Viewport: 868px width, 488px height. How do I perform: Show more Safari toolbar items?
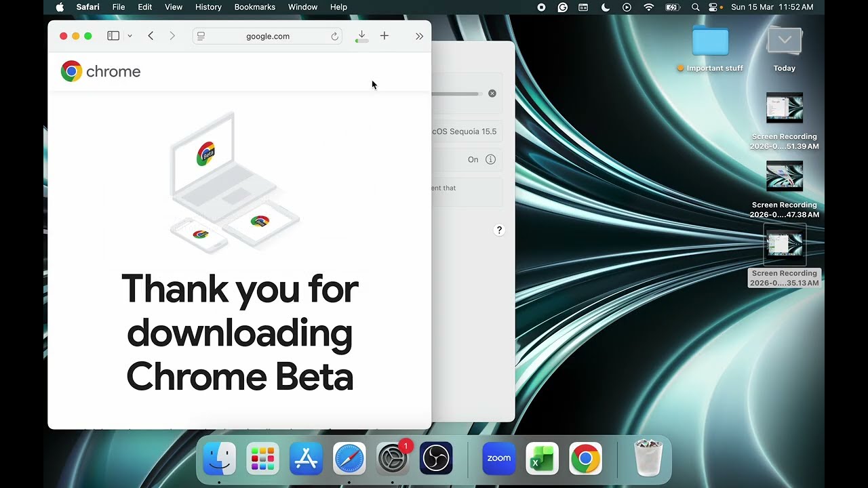(x=419, y=37)
